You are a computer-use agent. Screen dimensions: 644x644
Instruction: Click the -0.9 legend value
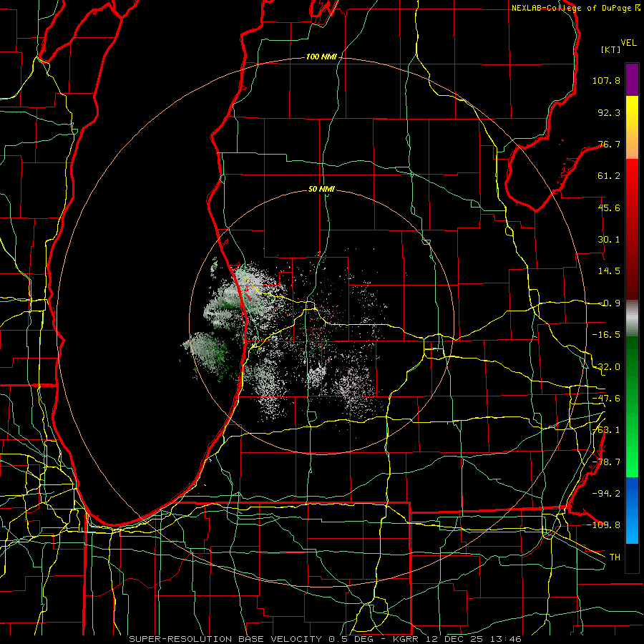pyautogui.click(x=609, y=303)
